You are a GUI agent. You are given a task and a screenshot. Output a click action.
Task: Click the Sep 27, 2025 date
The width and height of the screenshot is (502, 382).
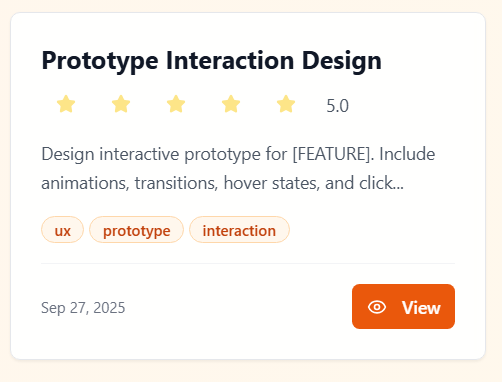83,307
